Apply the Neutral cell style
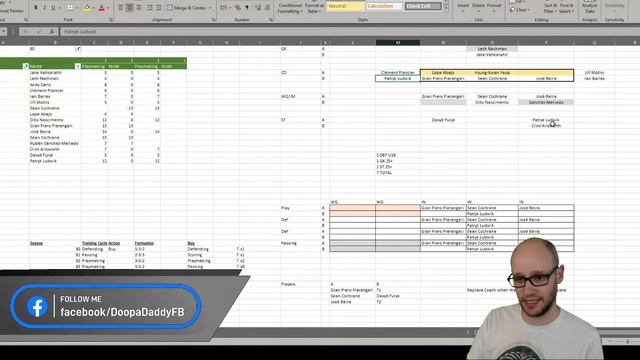The image size is (640, 360). click(x=345, y=6)
